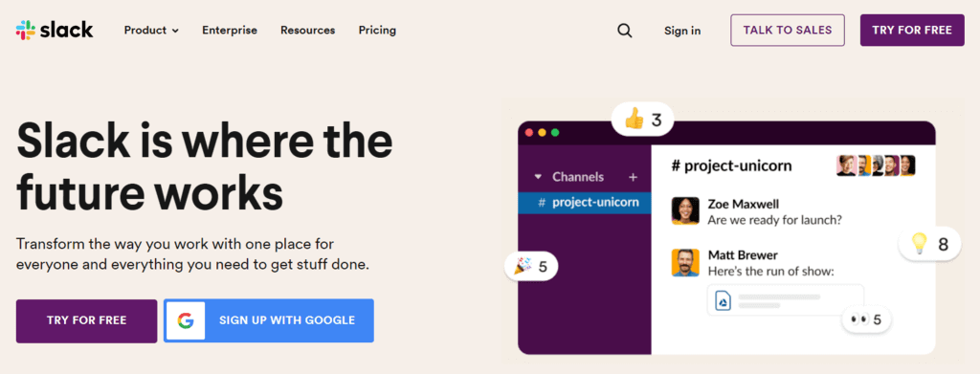This screenshot has height=374, width=980.
Task: Open the Google Drive file attachment
Action: click(x=786, y=301)
